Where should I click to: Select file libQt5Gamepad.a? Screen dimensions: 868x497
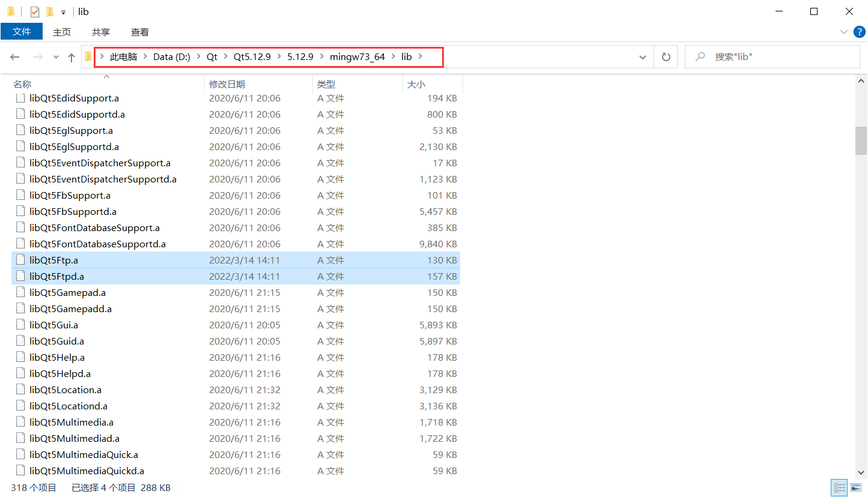[x=235, y=292]
